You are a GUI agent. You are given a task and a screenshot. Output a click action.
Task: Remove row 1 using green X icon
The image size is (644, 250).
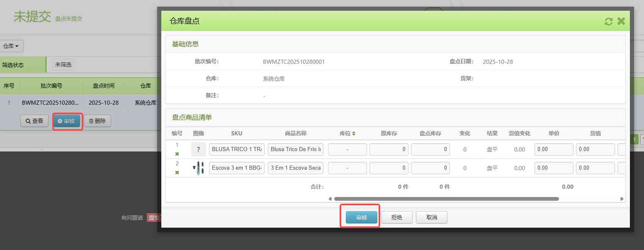(x=177, y=154)
